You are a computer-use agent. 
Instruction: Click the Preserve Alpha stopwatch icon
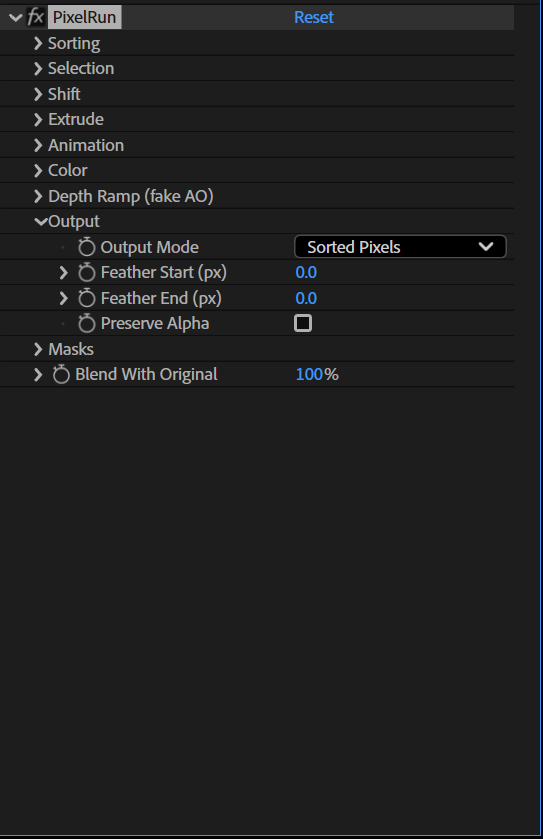[87, 323]
